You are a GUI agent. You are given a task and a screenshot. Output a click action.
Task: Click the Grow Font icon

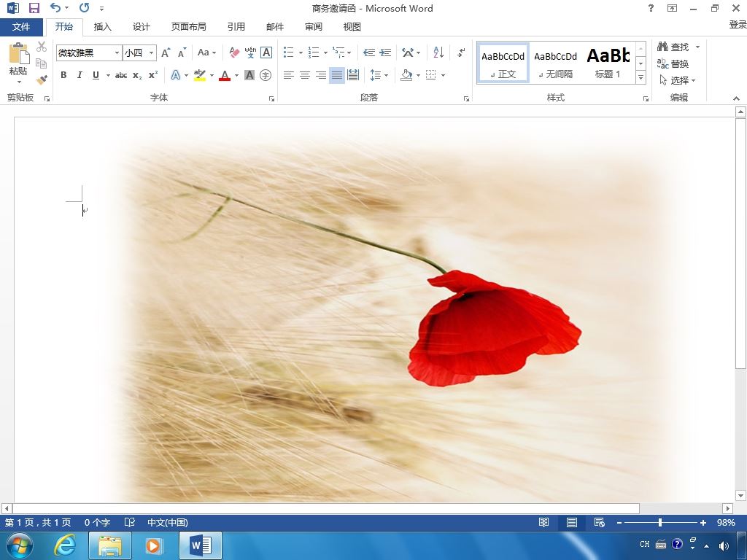click(166, 52)
